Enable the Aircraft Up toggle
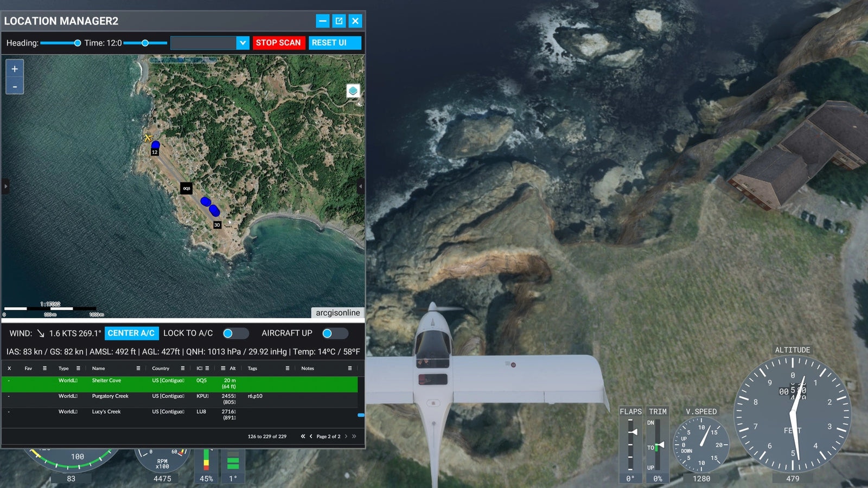The width and height of the screenshot is (868, 488). (334, 333)
